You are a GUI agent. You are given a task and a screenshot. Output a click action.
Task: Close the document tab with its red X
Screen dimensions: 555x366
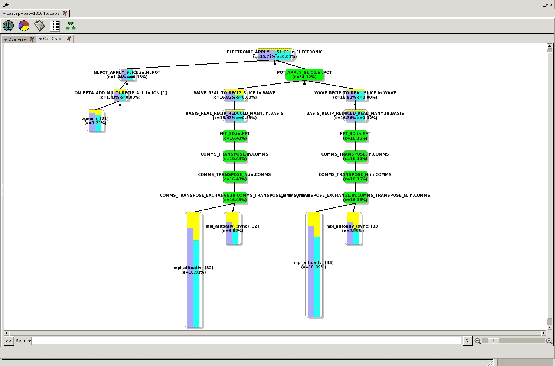pos(65,13)
